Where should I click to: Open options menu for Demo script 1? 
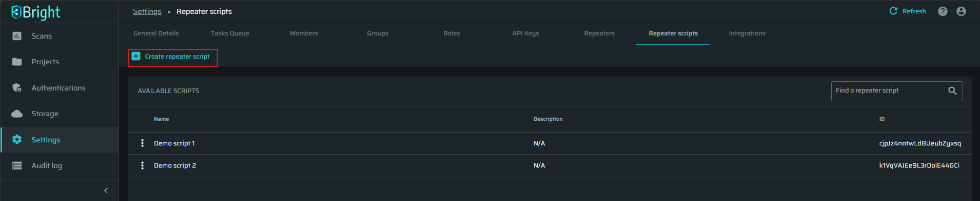point(142,143)
